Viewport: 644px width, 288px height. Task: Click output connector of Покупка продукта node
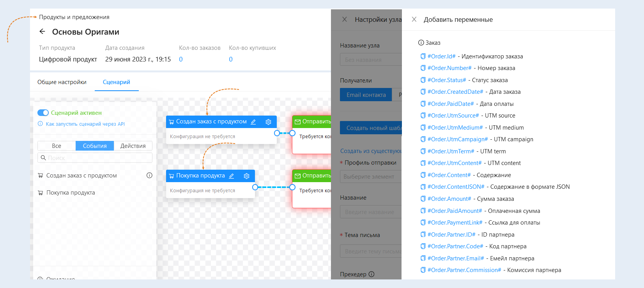255,187
